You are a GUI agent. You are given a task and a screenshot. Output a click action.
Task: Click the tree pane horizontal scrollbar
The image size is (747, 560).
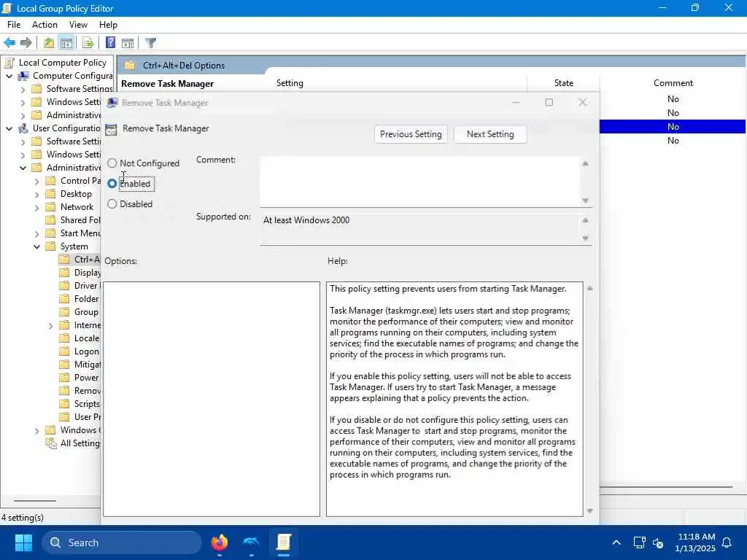pyautogui.click(x=35, y=501)
